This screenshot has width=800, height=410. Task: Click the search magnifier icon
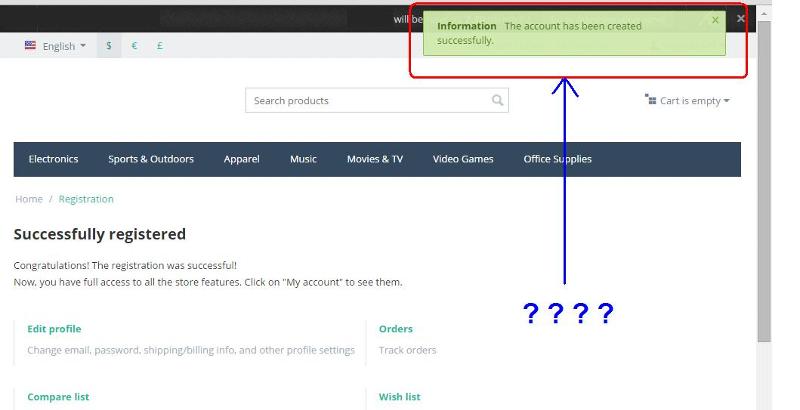(x=497, y=100)
